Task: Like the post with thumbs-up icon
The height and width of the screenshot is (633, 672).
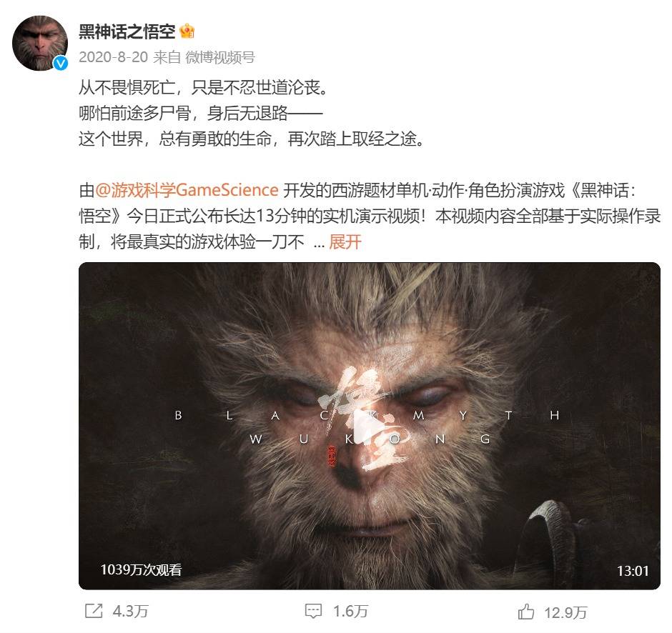Action: coord(526,612)
